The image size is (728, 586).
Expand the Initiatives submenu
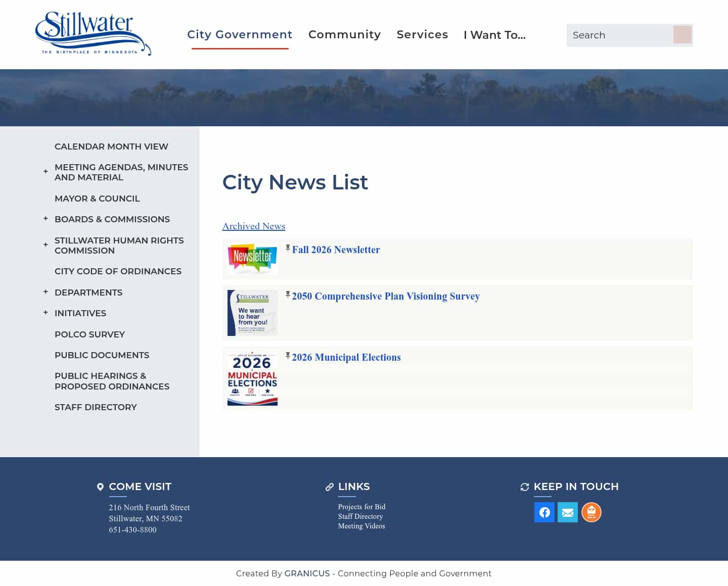45,313
